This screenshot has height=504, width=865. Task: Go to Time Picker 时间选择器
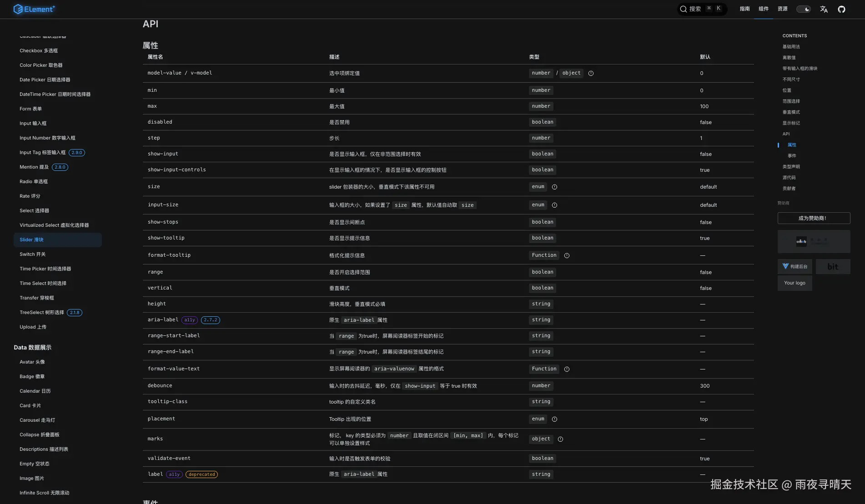click(x=45, y=269)
